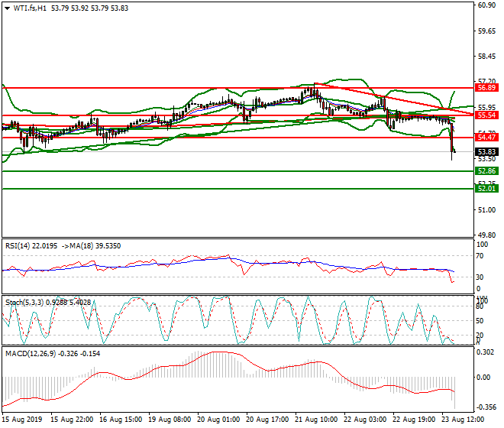
Task: Click the 15 Aug 2019 time axis label
Action: point(21,420)
